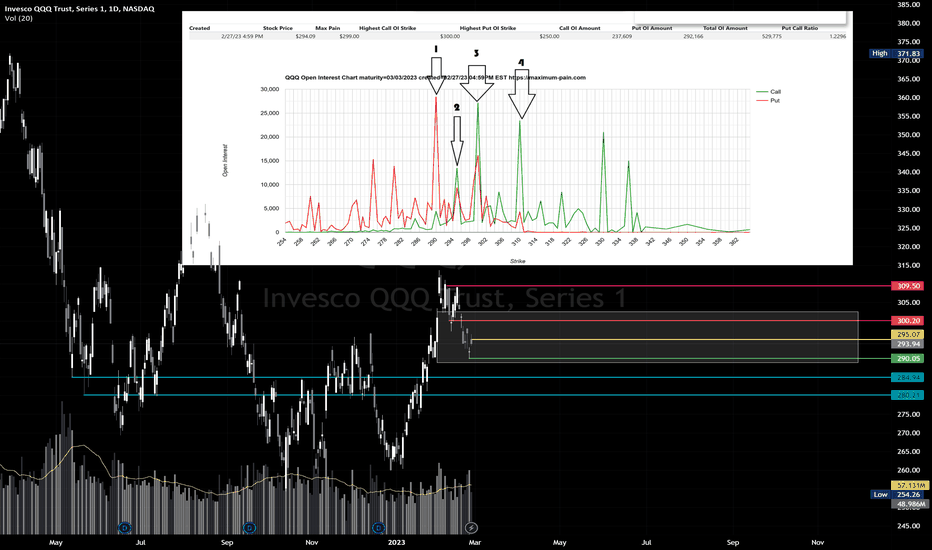Click the 2/27/23 4:59 PM created value
Viewport: 932px width, 550px height.
coord(242,36)
